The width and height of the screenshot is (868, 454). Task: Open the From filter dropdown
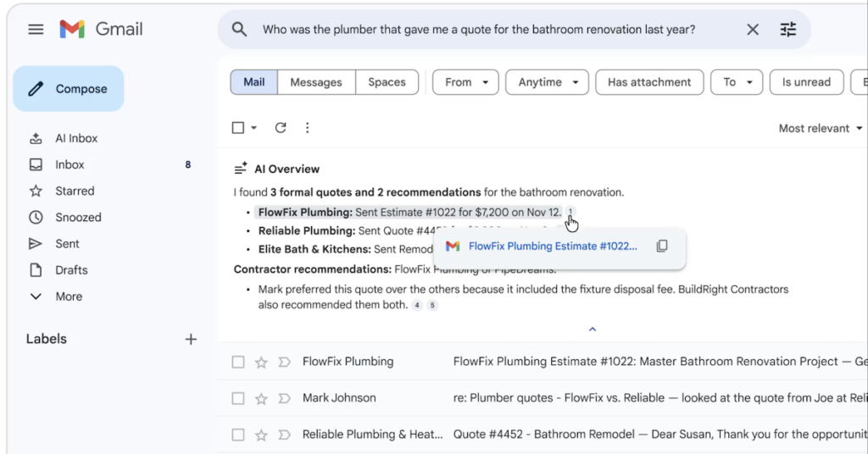[x=465, y=82]
